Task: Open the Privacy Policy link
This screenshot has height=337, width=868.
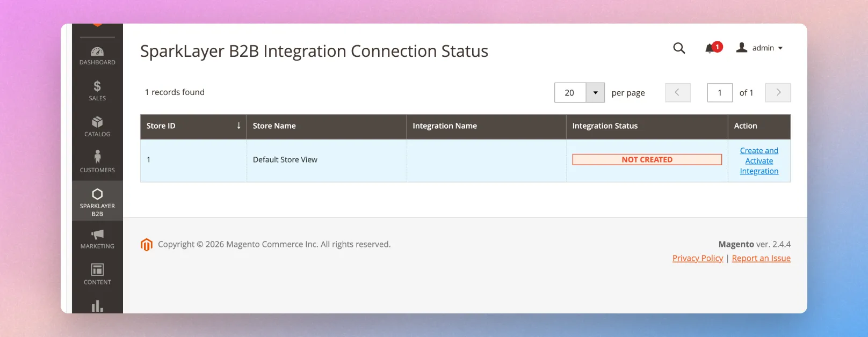Action: 698,258
